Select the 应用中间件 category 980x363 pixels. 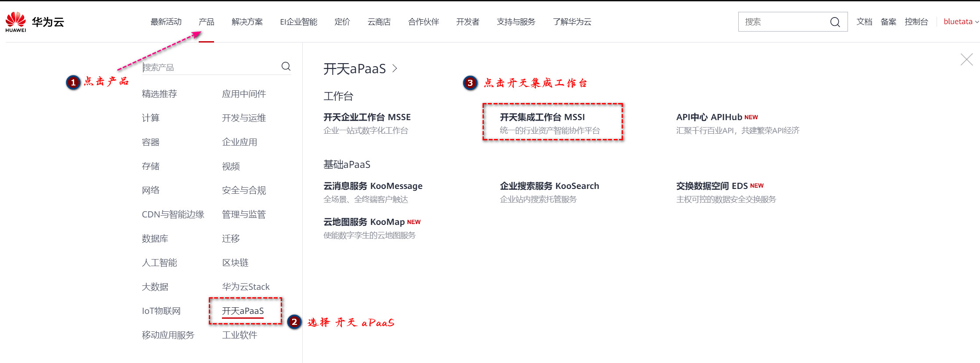244,94
